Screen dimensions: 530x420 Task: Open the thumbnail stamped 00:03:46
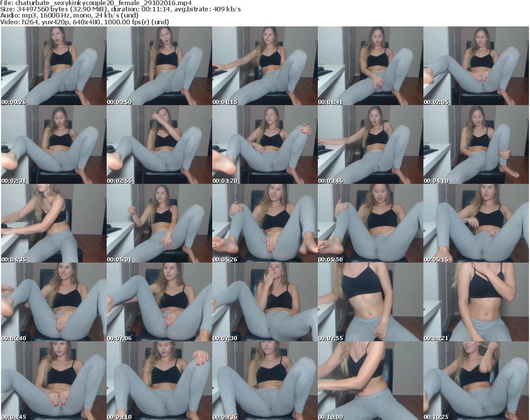click(371, 144)
